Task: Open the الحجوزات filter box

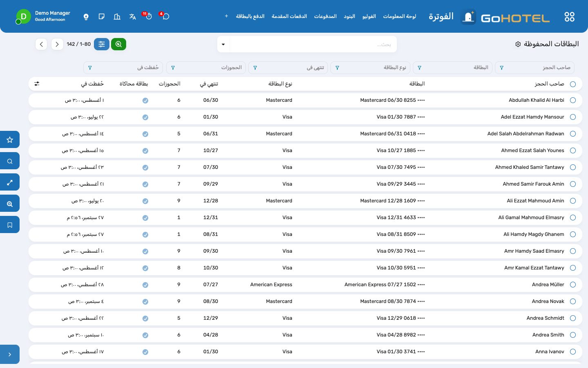Action: pos(206,67)
